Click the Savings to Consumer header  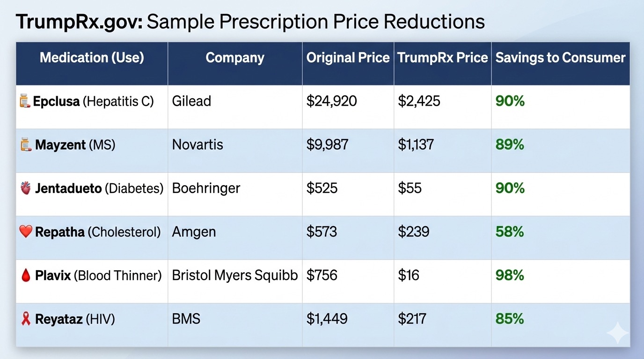(x=560, y=57)
